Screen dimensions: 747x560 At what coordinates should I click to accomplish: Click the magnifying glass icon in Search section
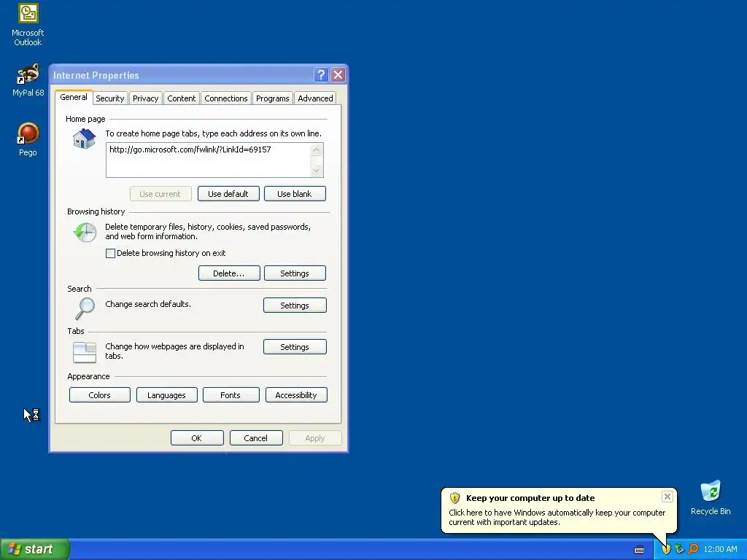pos(85,308)
